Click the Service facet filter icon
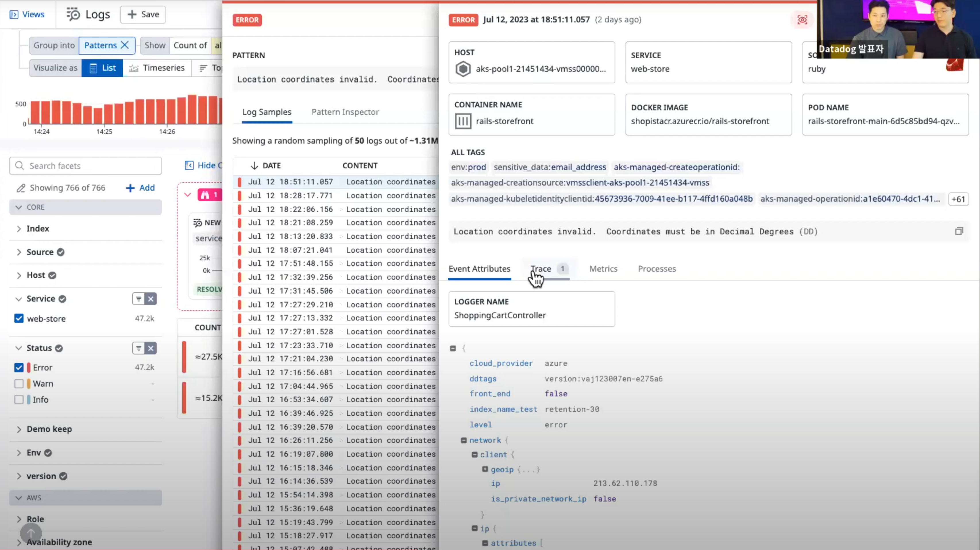 click(138, 299)
